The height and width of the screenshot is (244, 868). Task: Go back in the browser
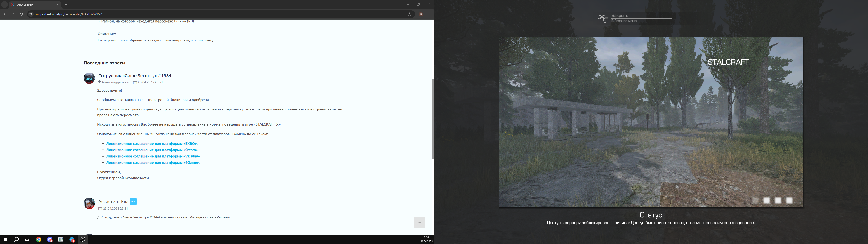[5, 14]
